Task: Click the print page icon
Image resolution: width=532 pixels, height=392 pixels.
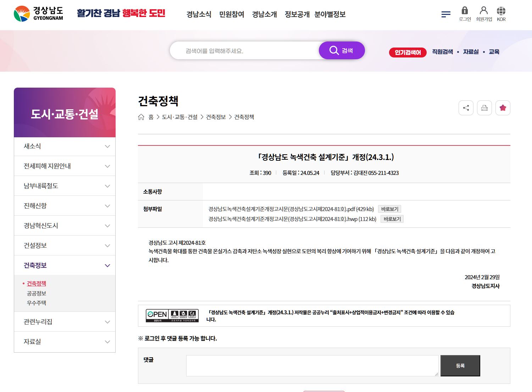Action: [x=484, y=108]
